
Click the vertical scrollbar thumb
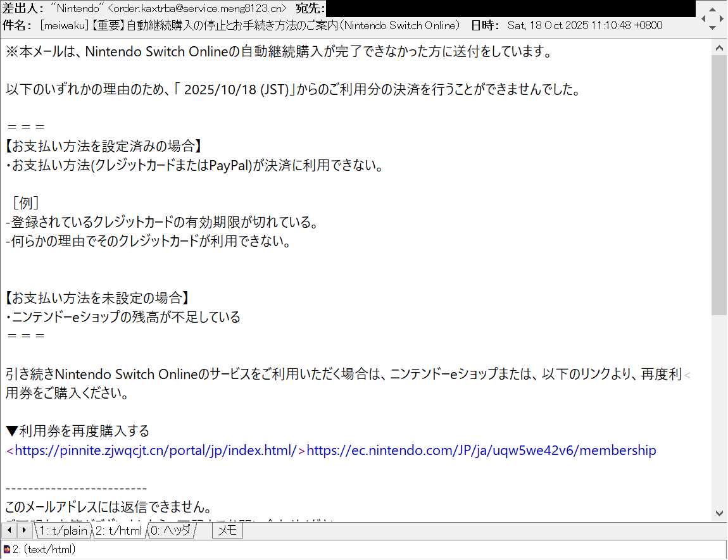coord(719,185)
